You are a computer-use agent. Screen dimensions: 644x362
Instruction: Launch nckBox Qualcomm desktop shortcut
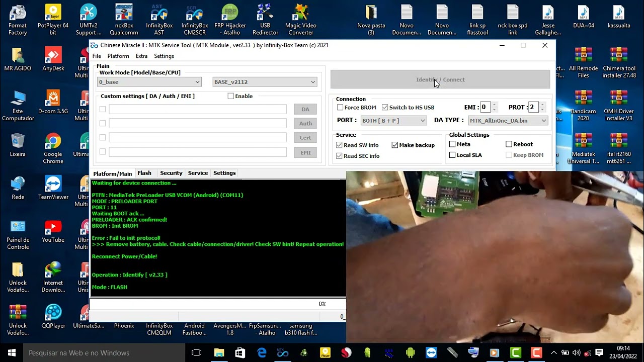click(124, 20)
